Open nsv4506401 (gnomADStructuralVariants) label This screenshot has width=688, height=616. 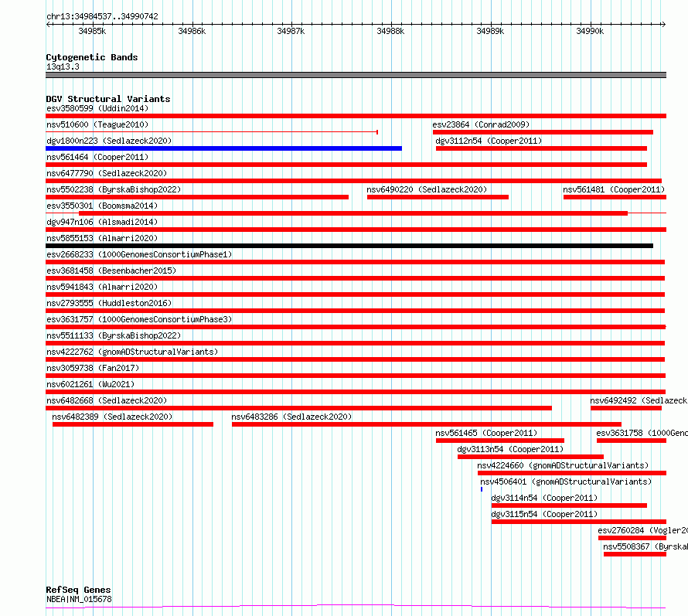566,482
